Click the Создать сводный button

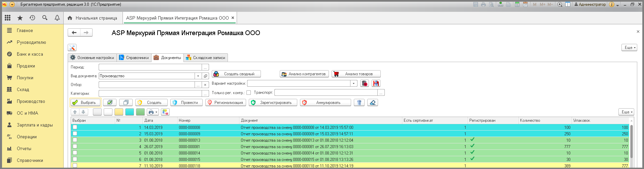[236, 74]
